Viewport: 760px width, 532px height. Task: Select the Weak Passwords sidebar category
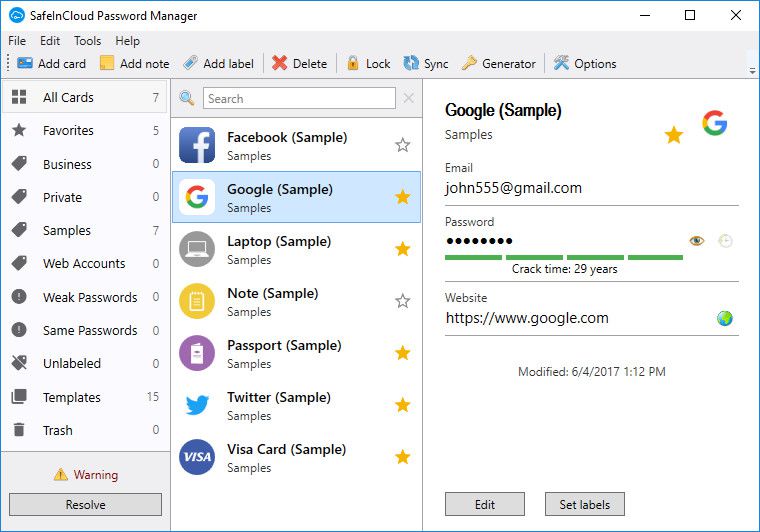point(89,297)
